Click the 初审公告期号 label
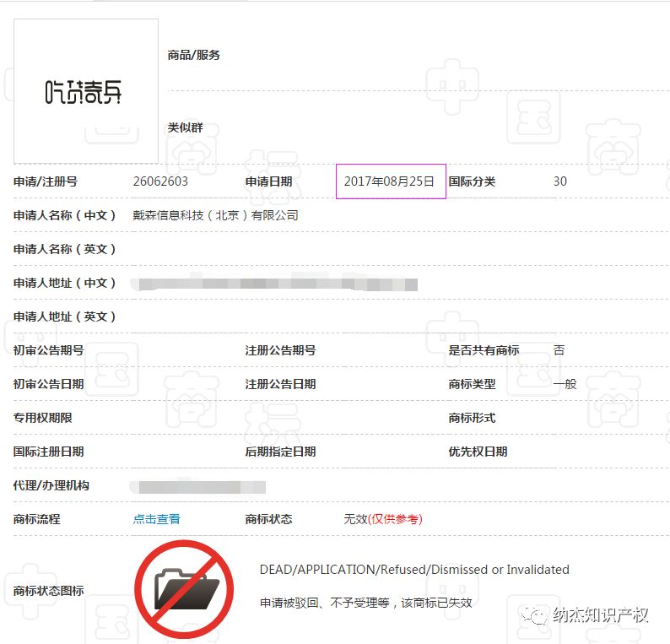 click(48, 350)
